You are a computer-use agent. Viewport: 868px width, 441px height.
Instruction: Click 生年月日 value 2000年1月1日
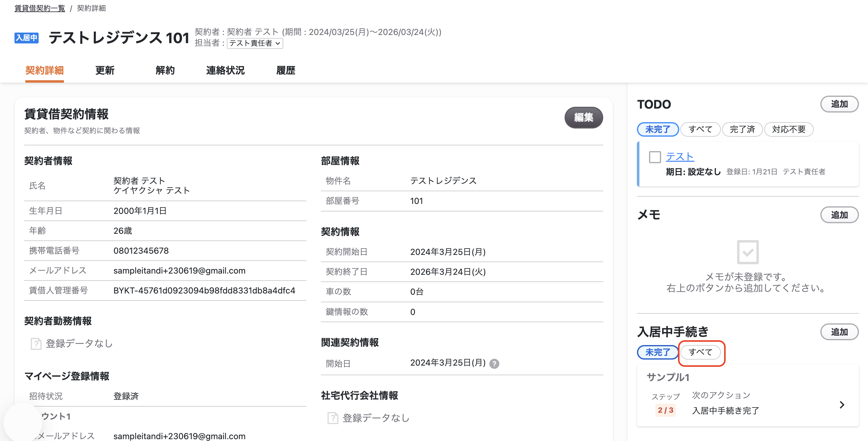140,211
